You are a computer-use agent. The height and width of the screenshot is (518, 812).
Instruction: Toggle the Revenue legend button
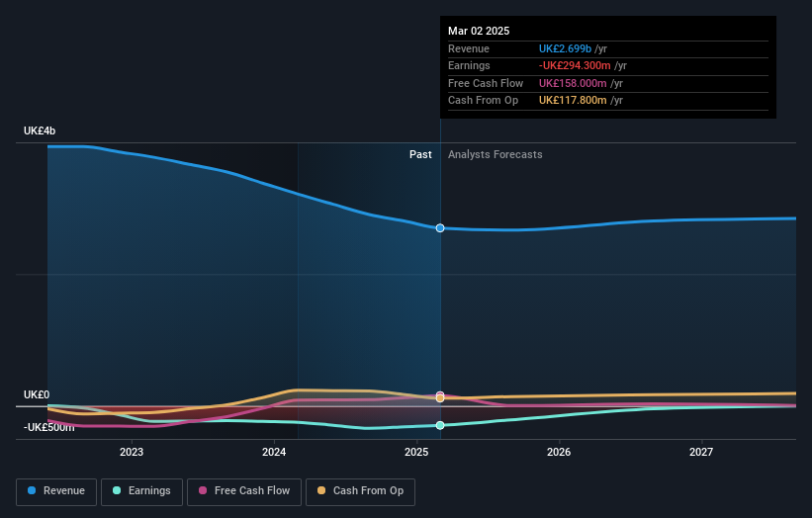[x=56, y=491]
